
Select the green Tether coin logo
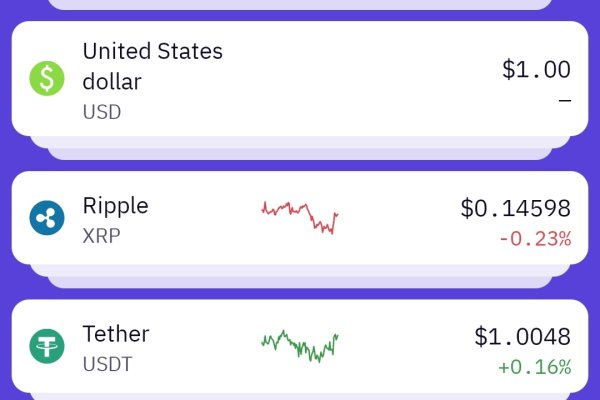point(47,346)
